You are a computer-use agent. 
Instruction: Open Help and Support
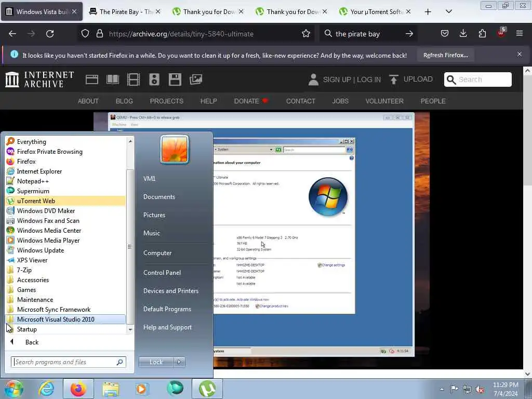(x=167, y=327)
